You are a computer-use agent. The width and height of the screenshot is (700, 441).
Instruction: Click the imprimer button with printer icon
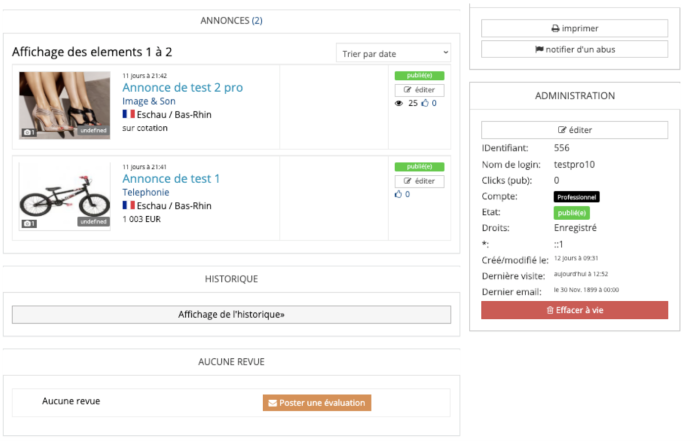[x=574, y=28]
